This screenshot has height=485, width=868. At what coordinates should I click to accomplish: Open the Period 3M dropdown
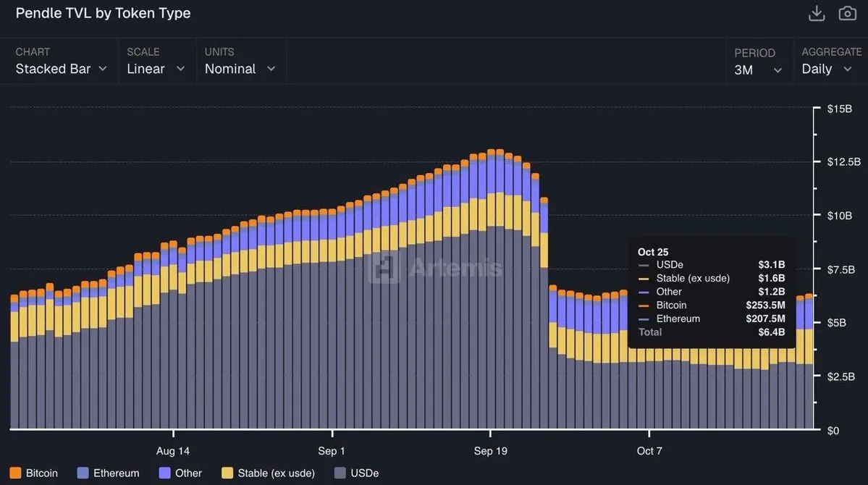[758, 69]
